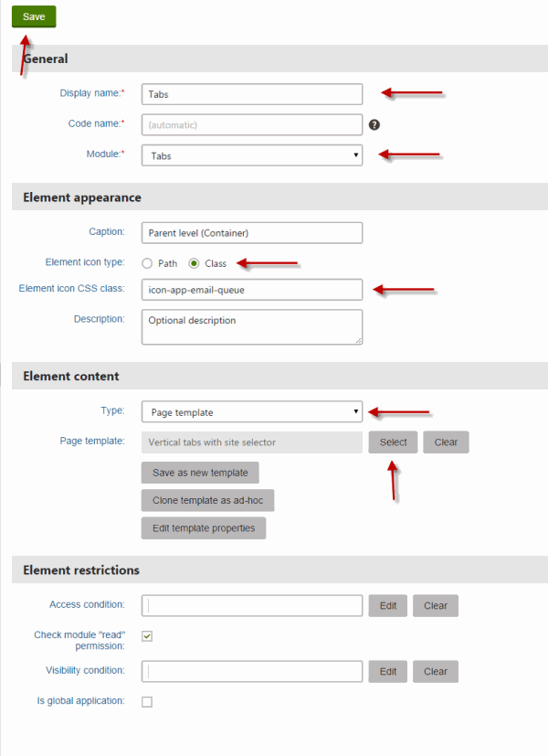Screen dimensions: 548x756
Task: Click into the Description text area
Action: click(x=252, y=327)
